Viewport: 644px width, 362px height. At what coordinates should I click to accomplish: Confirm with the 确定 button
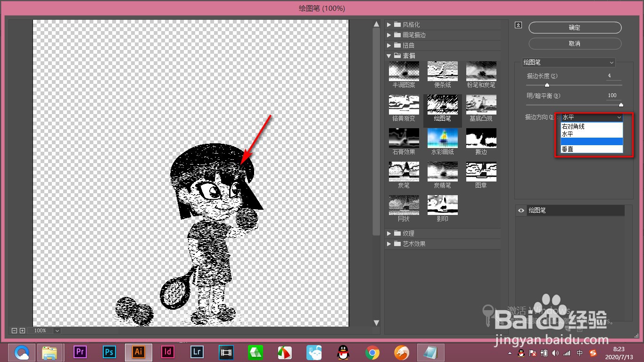(575, 28)
